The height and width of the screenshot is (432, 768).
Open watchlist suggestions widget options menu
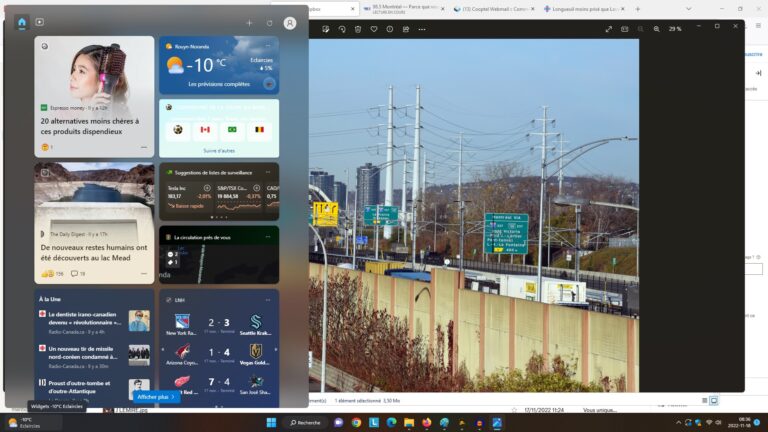(x=268, y=172)
